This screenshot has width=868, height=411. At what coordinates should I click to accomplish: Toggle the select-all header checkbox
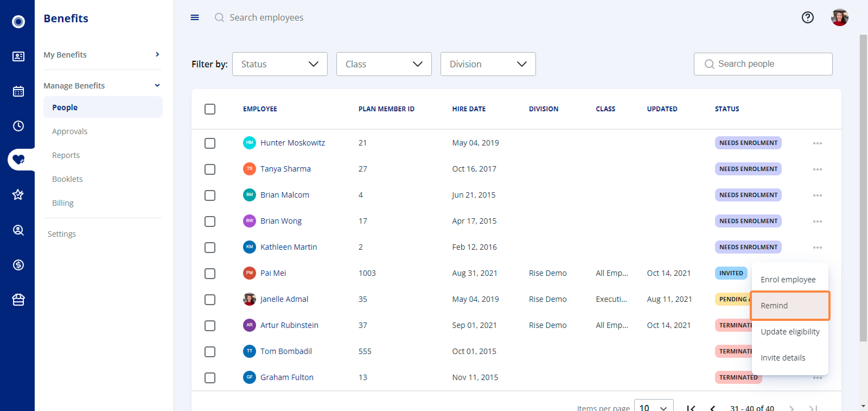(x=210, y=109)
